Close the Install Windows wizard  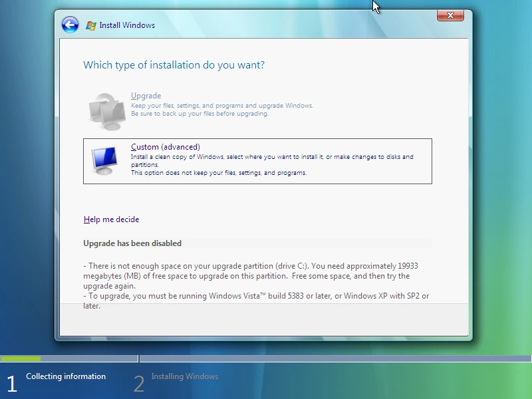450,15
